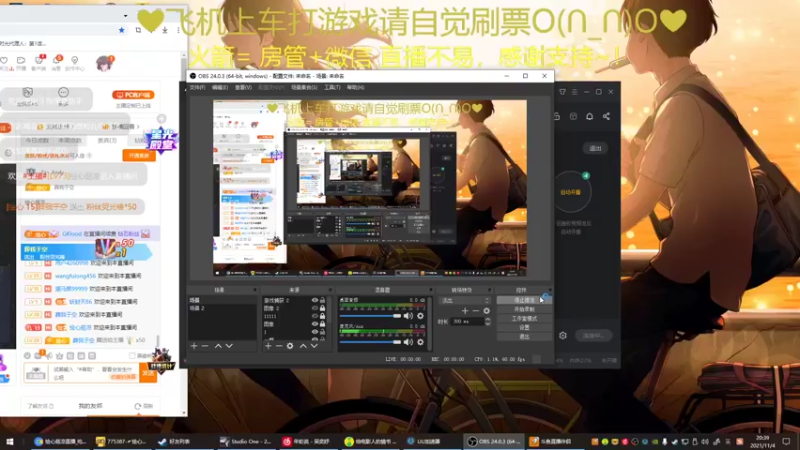Click the bell notification icon in side panel
This screenshot has width=800, height=450.
[589, 116]
